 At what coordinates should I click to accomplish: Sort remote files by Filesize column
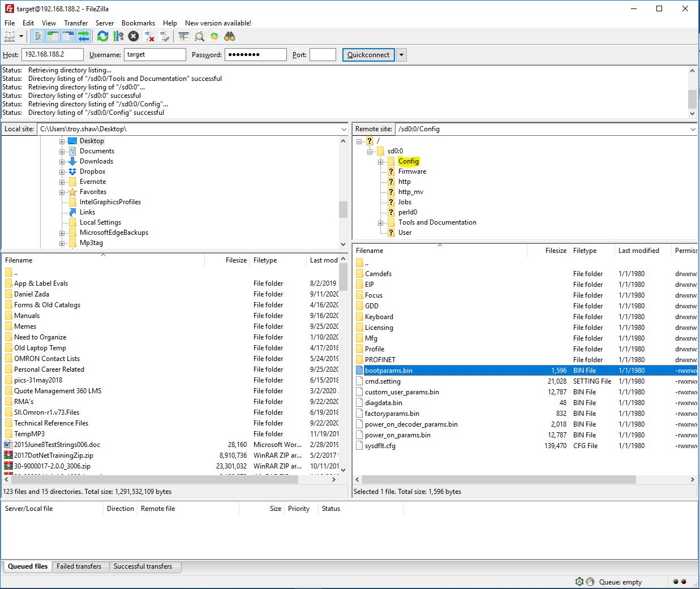click(548, 251)
